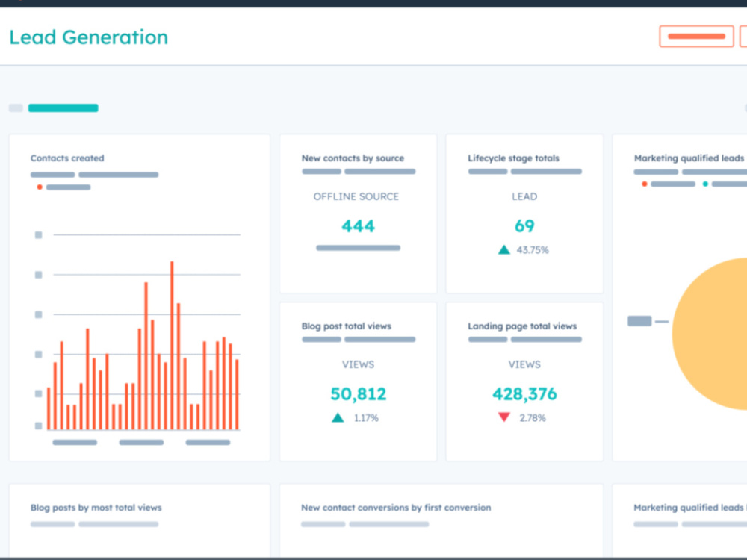
Task: Click the VIEWS label in Blog post card
Action: [359, 365]
